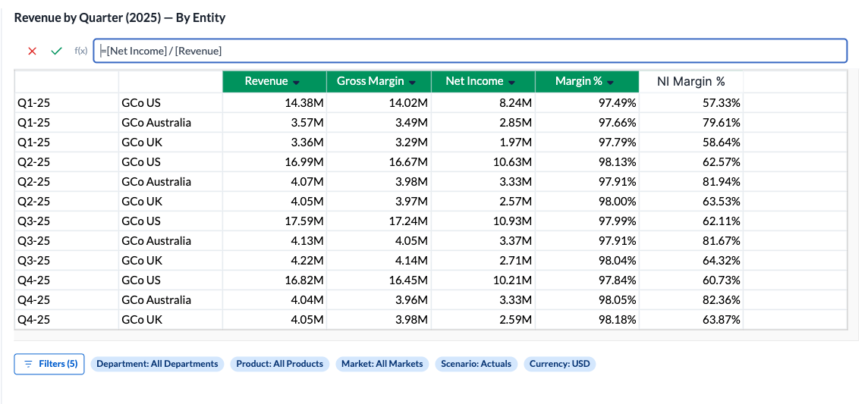Select GCo Australia entity cell in Q2-25 row

[x=170, y=182]
